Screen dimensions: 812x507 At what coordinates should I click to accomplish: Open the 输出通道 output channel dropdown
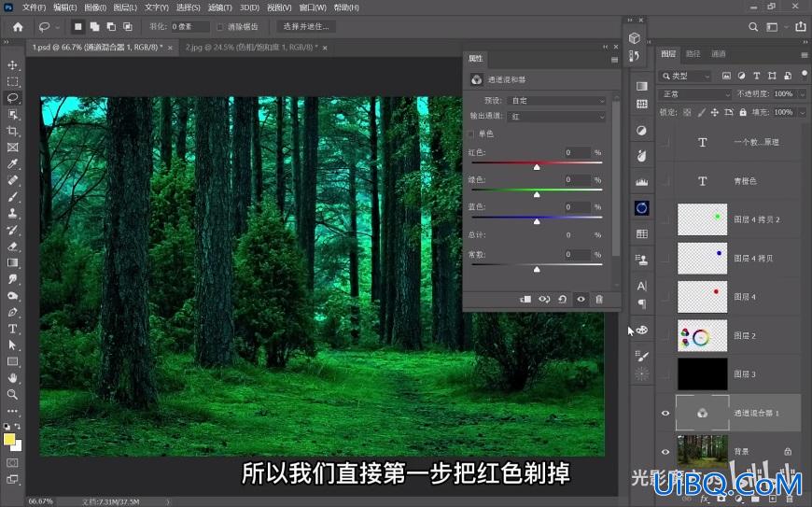[557, 117]
